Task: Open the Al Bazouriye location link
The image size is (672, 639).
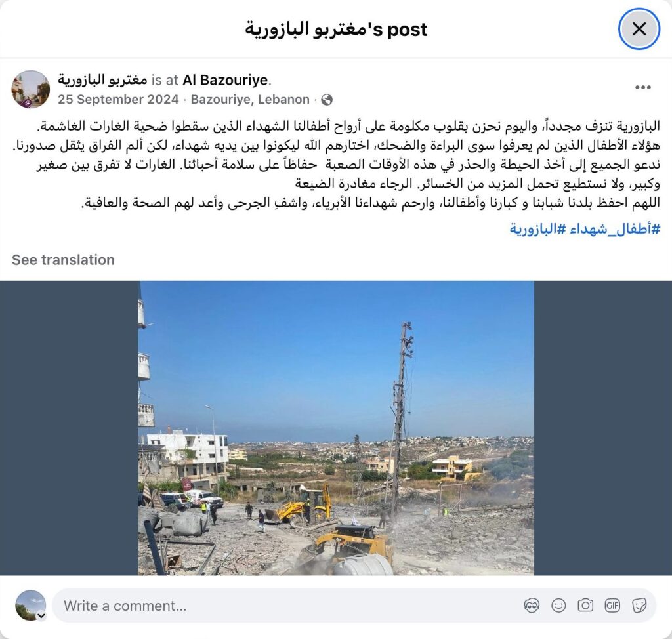Action: click(x=226, y=80)
